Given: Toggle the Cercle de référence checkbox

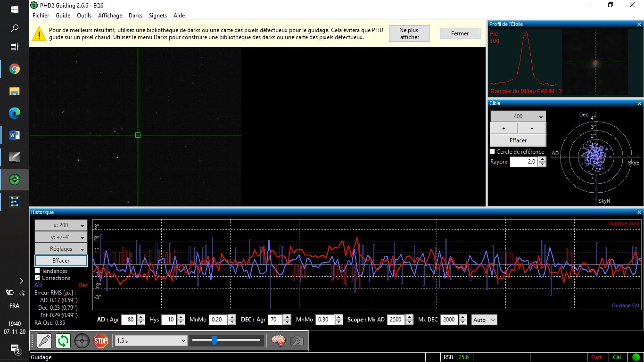Looking at the screenshot, I should pos(493,152).
